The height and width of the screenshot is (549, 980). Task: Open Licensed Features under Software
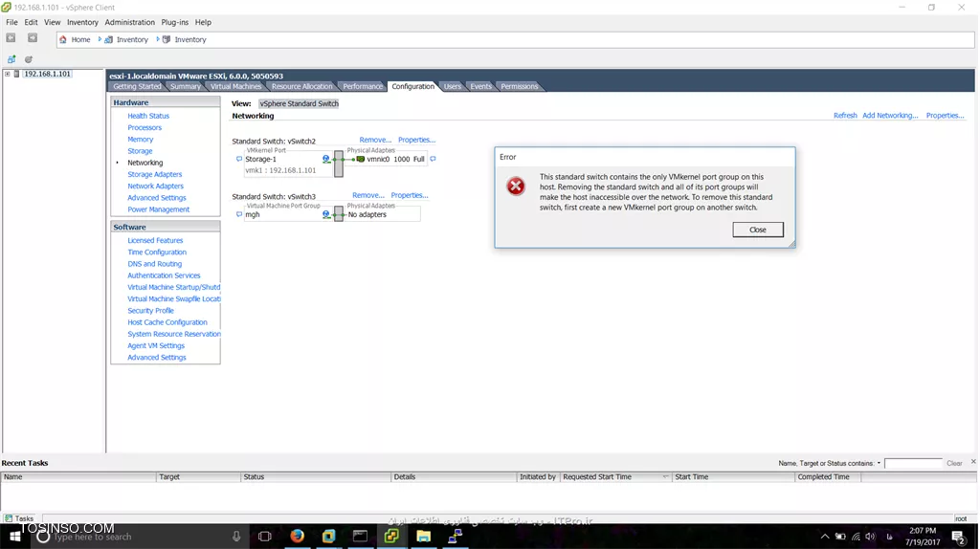click(155, 240)
